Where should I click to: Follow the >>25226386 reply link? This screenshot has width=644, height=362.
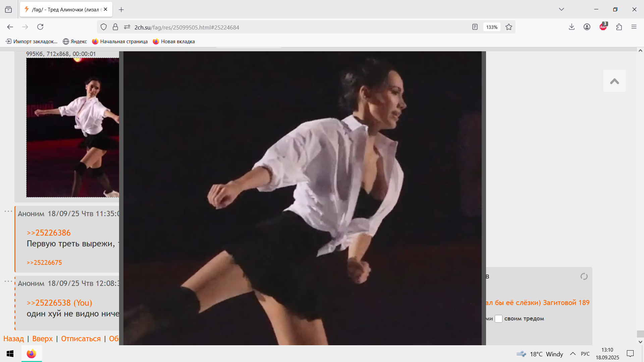(x=49, y=233)
